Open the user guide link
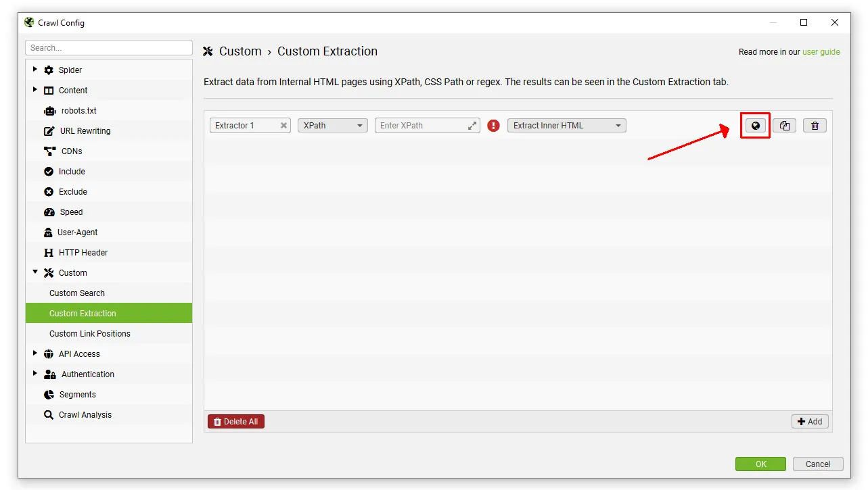The image size is (868, 490). tap(821, 51)
